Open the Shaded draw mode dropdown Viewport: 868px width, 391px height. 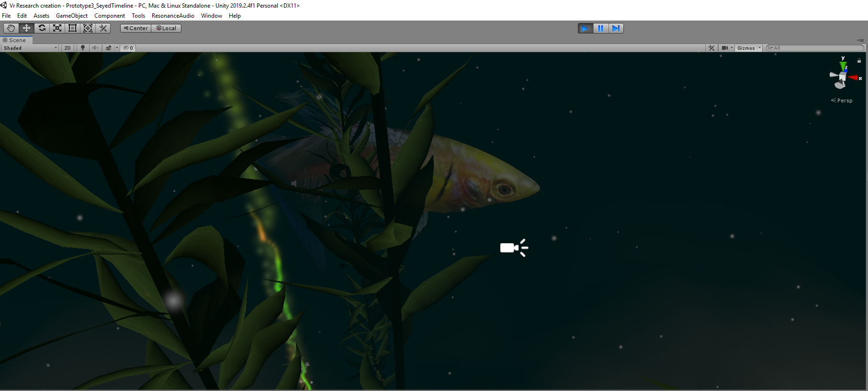click(30, 48)
